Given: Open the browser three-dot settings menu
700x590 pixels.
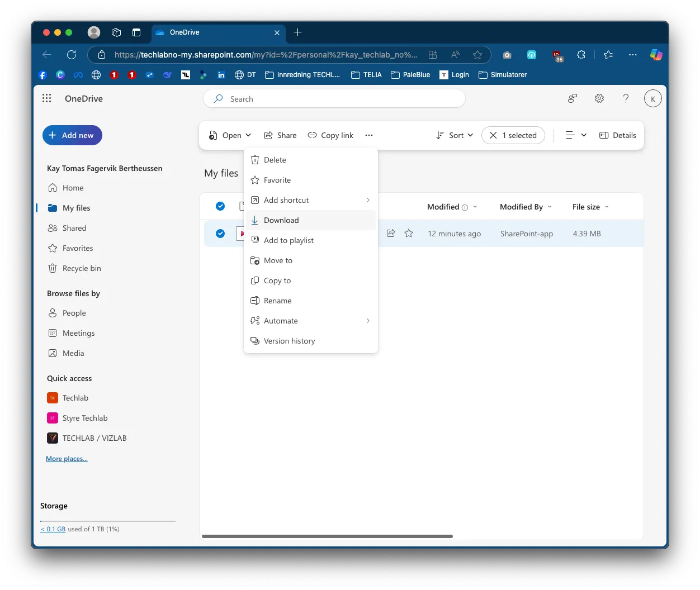Looking at the screenshot, I should click(x=632, y=55).
